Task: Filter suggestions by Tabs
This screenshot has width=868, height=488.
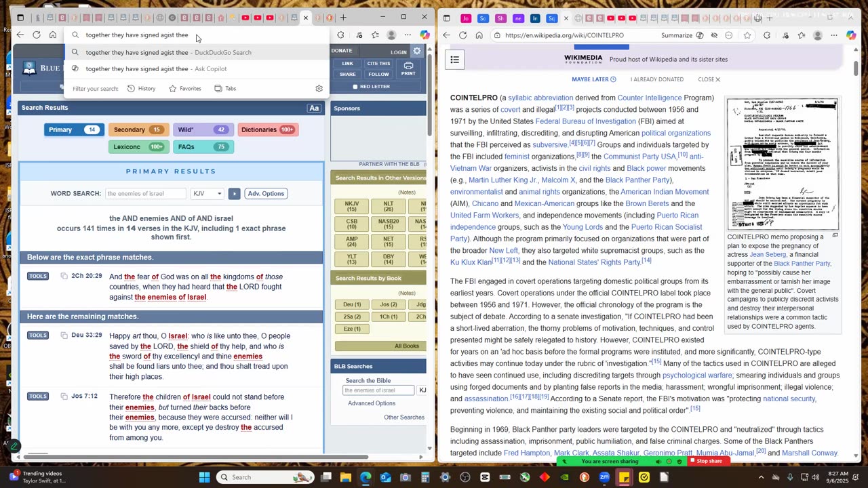Action: click(x=225, y=89)
